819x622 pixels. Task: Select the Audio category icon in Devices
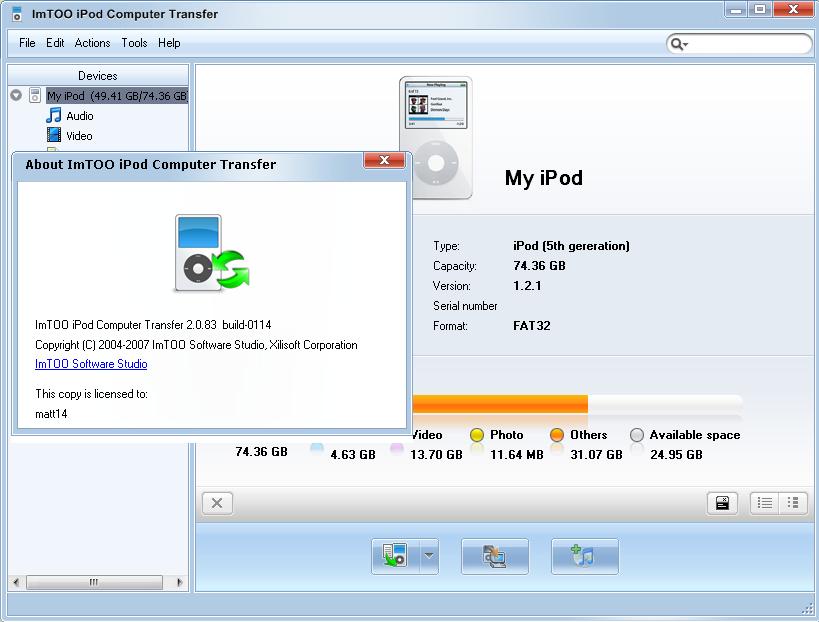[x=52, y=115]
